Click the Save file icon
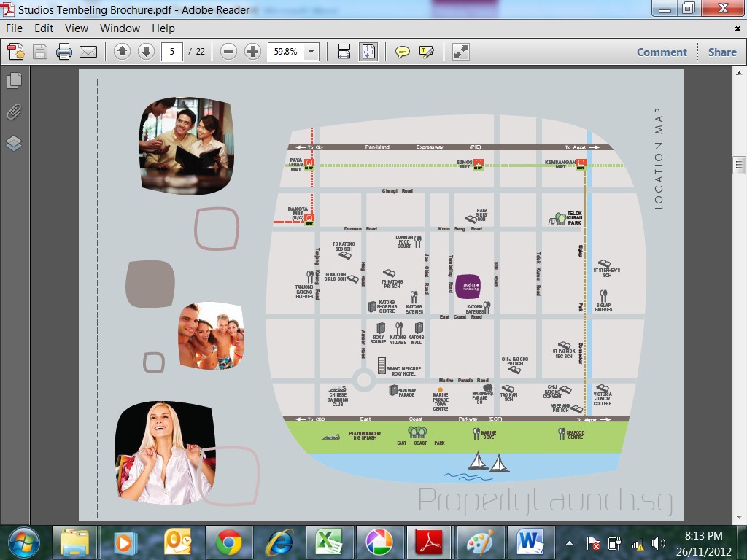This screenshot has height=560, width=747. pos(40,52)
